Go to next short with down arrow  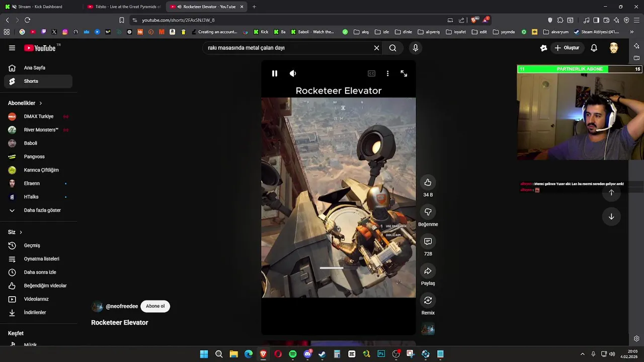point(611,217)
